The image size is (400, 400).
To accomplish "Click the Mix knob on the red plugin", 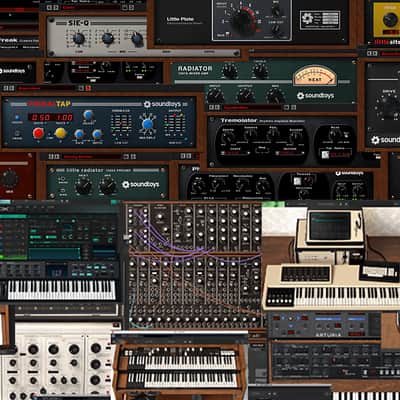I will tap(9, 179).
